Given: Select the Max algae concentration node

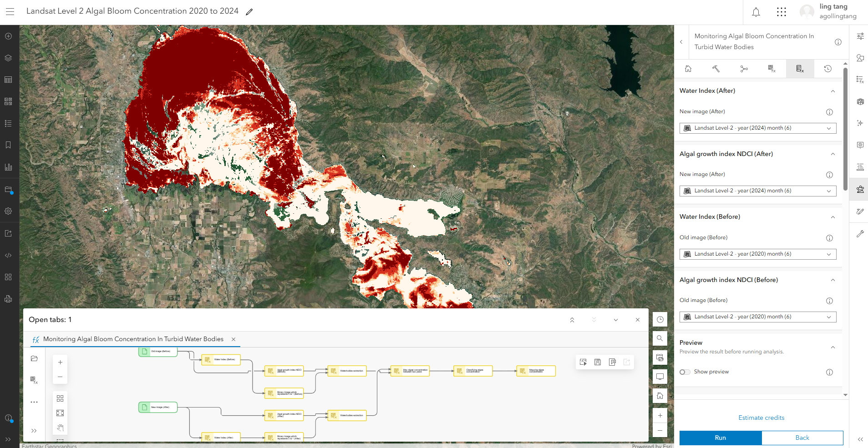Looking at the screenshot, I should 410,371.
